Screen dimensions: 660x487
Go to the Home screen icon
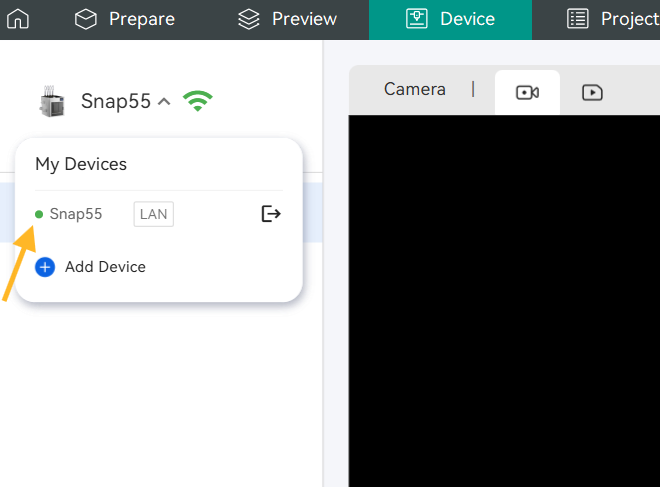18,19
